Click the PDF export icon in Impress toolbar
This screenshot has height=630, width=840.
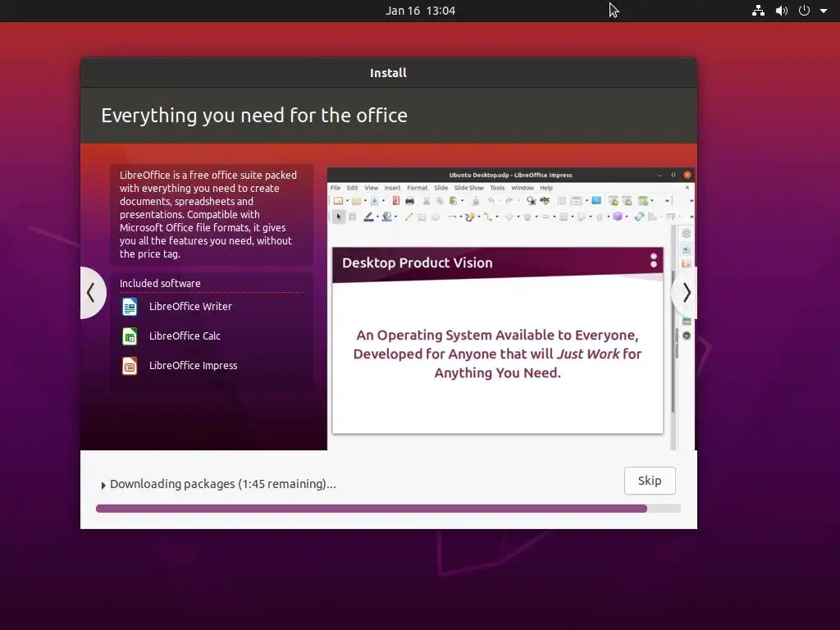(396, 201)
